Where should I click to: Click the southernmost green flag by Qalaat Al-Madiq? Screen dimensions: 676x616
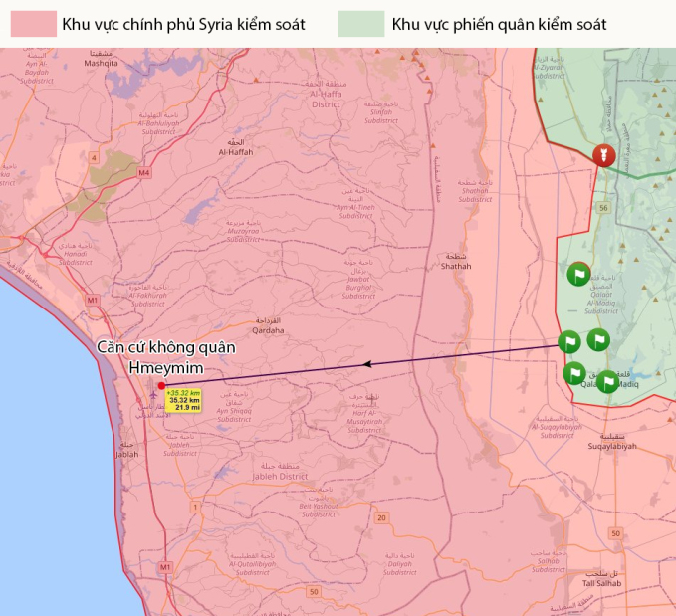pyautogui.click(x=606, y=382)
